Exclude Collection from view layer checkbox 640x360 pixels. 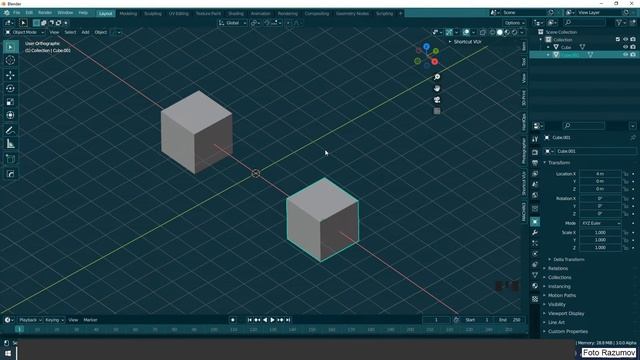pos(618,40)
